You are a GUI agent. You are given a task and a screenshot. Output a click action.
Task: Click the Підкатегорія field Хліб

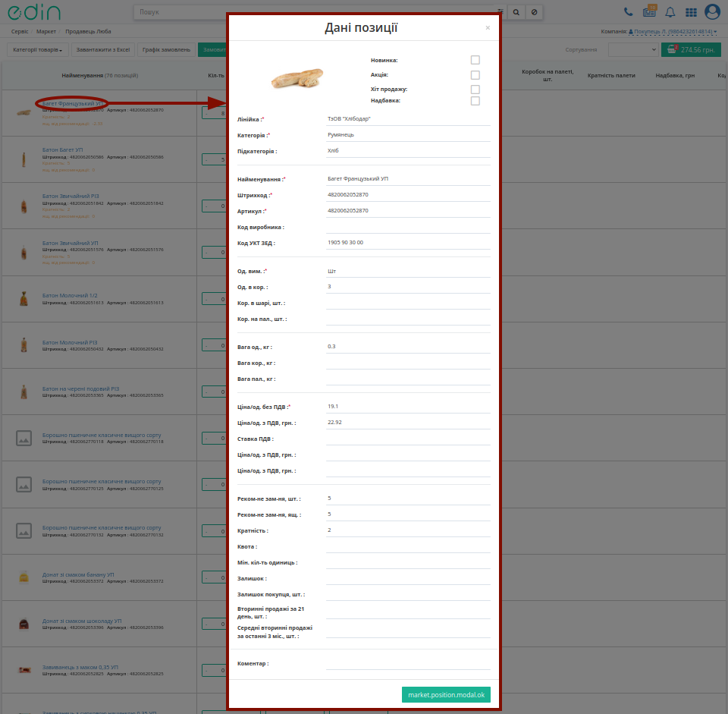(x=408, y=150)
